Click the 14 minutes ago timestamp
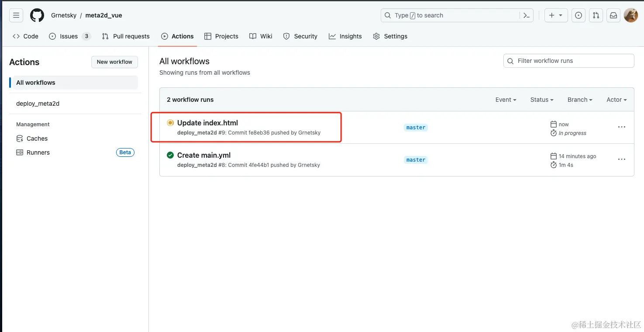The height and width of the screenshot is (332, 644). (577, 156)
